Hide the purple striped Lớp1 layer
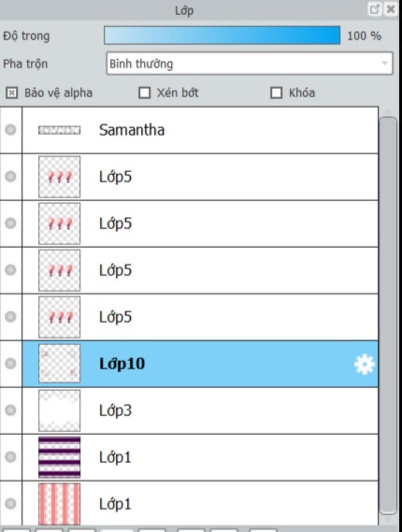 point(11,457)
